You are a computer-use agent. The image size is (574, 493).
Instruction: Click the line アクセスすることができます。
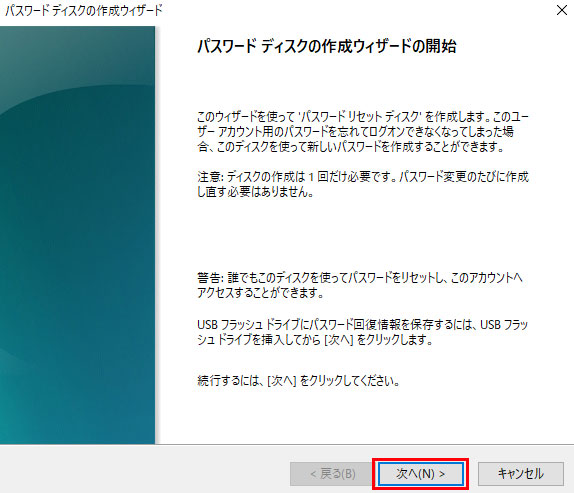point(260,293)
